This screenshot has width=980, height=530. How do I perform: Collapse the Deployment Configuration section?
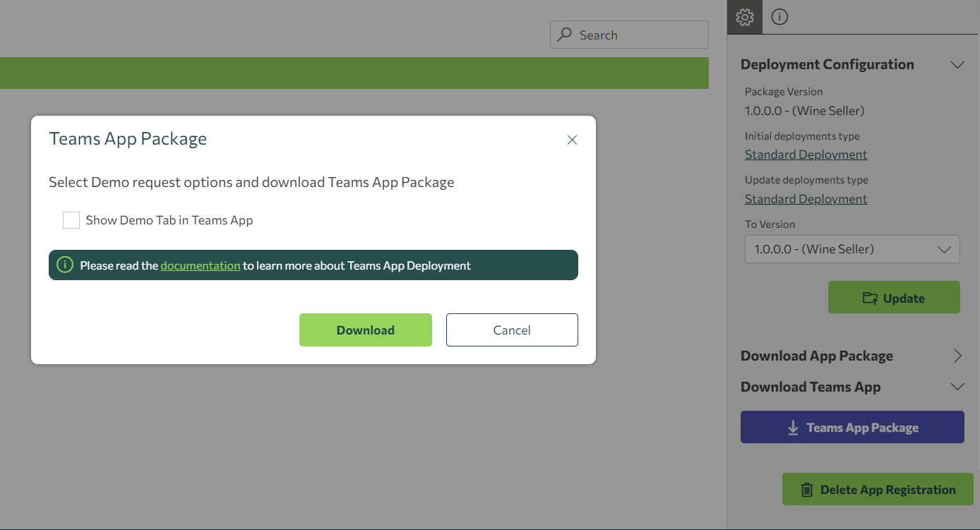pyautogui.click(x=957, y=64)
